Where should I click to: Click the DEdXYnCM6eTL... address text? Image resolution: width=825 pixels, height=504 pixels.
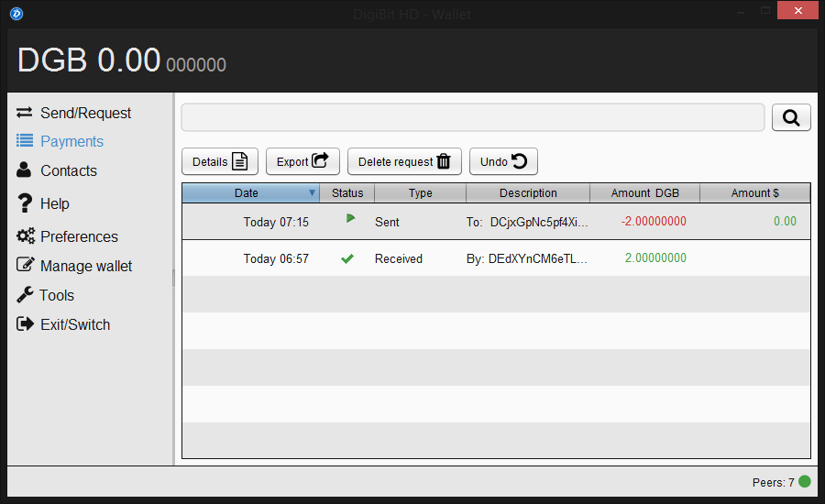click(x=538, y=258)
